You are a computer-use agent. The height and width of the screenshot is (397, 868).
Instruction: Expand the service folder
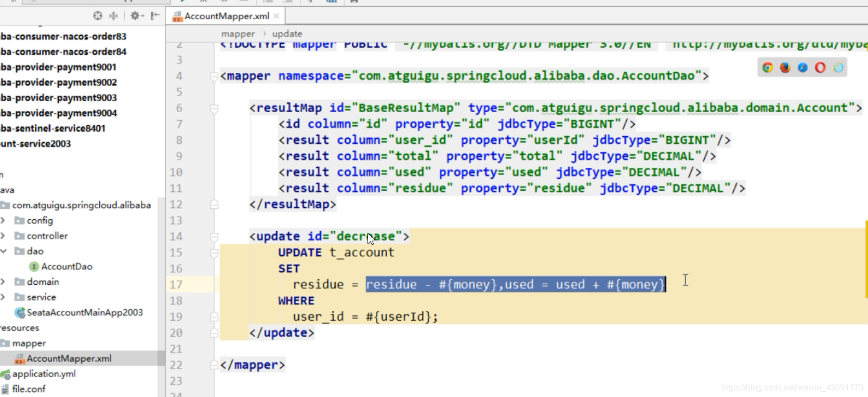3,297
